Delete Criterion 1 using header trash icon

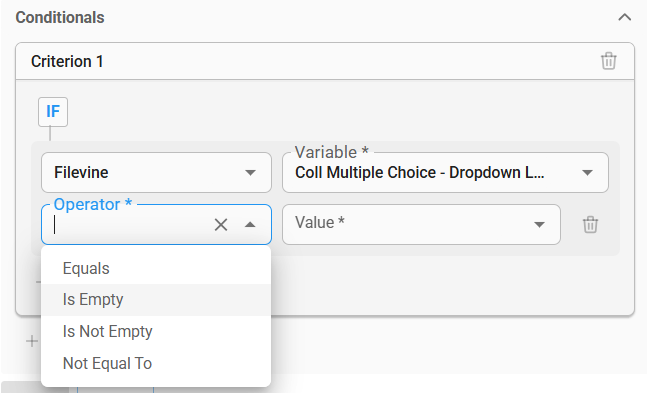click(608, 61)
